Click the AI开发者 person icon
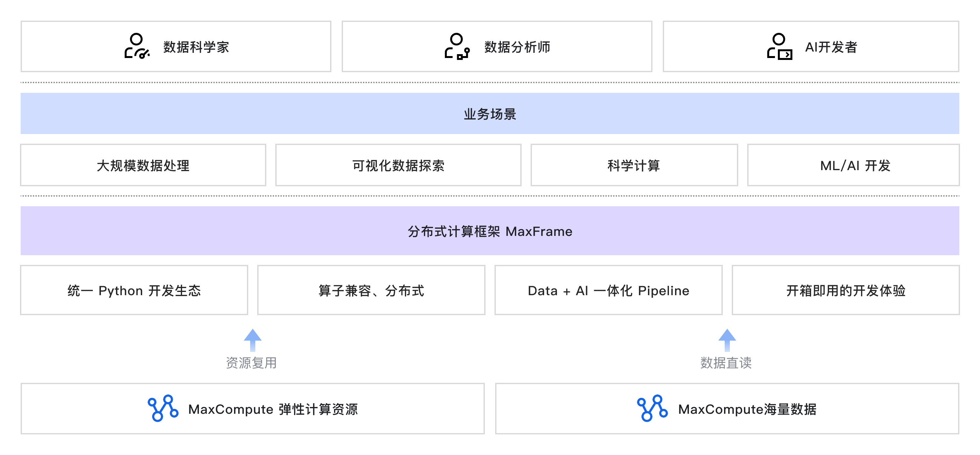The width and height of the screenshot is (980, 455). (779, 46)
